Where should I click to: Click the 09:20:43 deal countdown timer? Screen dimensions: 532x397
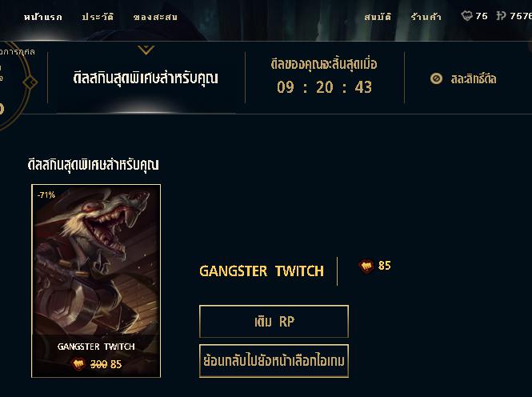click(x=324, y=87)
